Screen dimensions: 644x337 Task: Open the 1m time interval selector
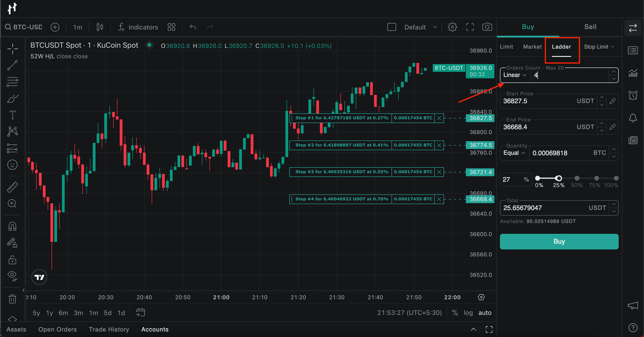[78, 27]
